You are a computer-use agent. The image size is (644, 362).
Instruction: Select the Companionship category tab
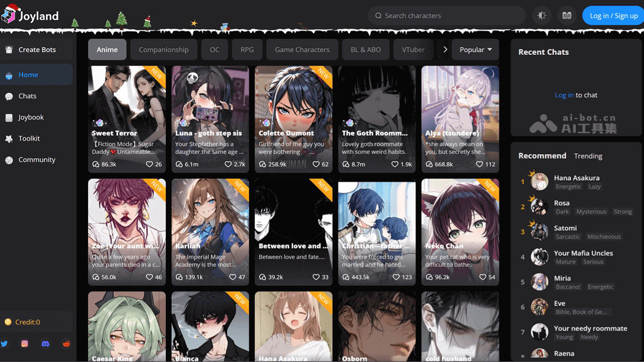click(x=164, y=49)
